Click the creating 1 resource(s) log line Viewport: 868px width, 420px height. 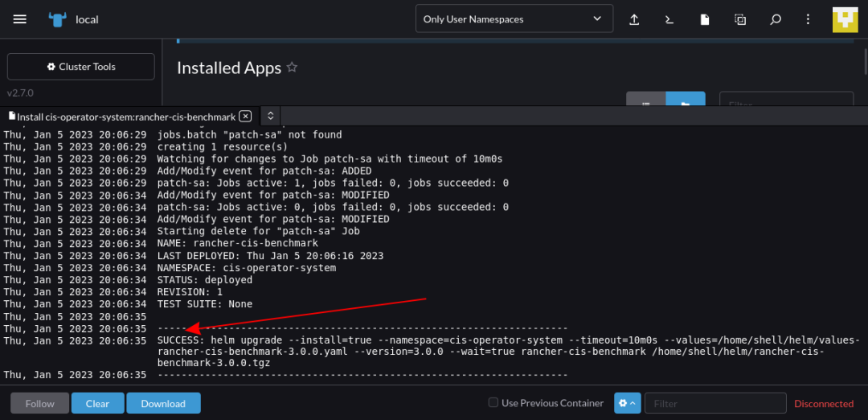point(223,146)
